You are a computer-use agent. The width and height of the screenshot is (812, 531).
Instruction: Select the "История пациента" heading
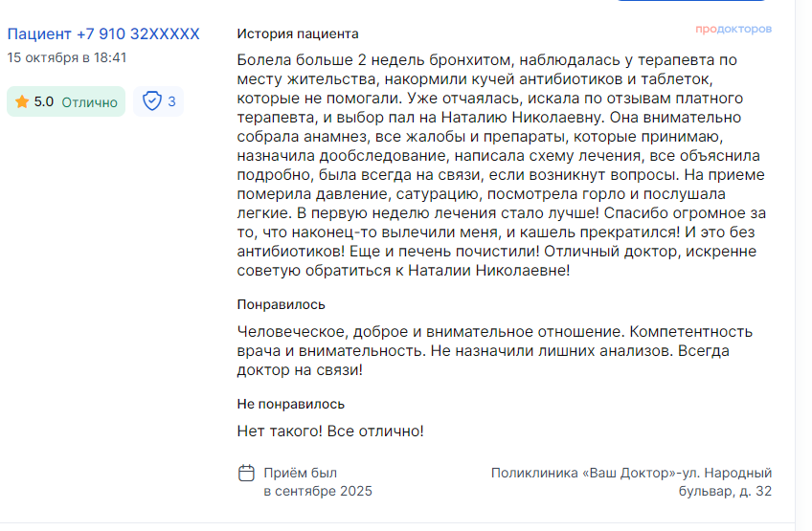point(298,33)
